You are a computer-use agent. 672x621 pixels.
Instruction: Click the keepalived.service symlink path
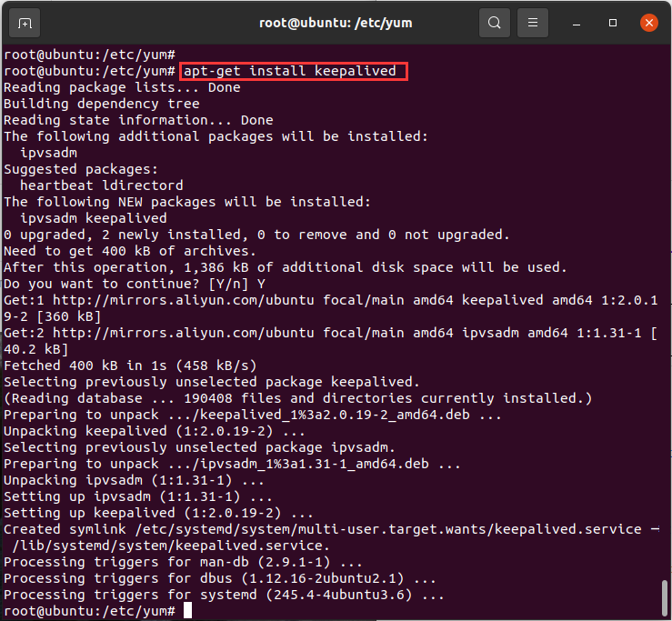click(388, 529)
